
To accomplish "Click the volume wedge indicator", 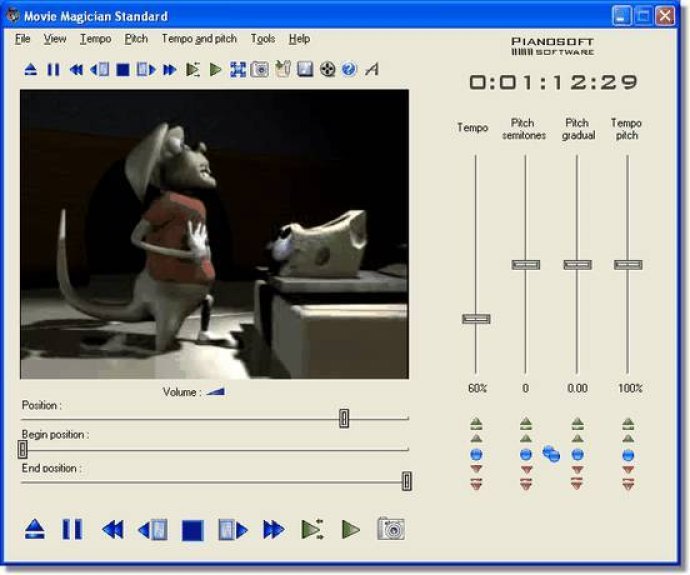I will coord(216,392).
